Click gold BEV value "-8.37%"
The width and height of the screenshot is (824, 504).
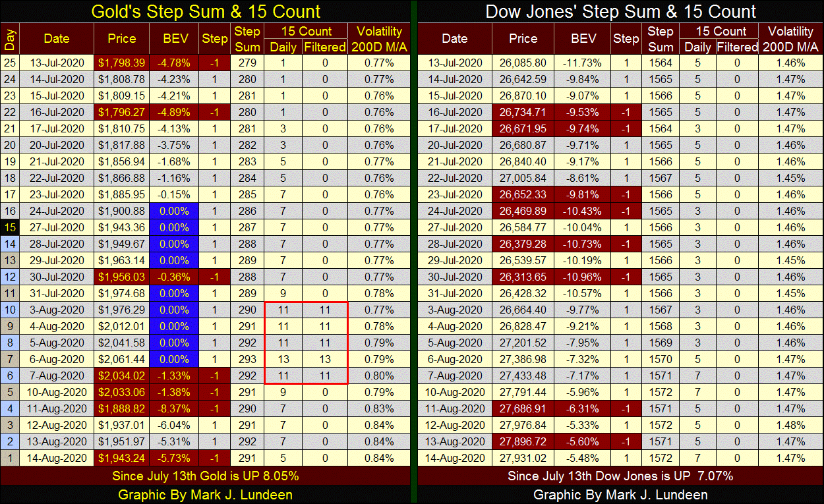[175, 408]
